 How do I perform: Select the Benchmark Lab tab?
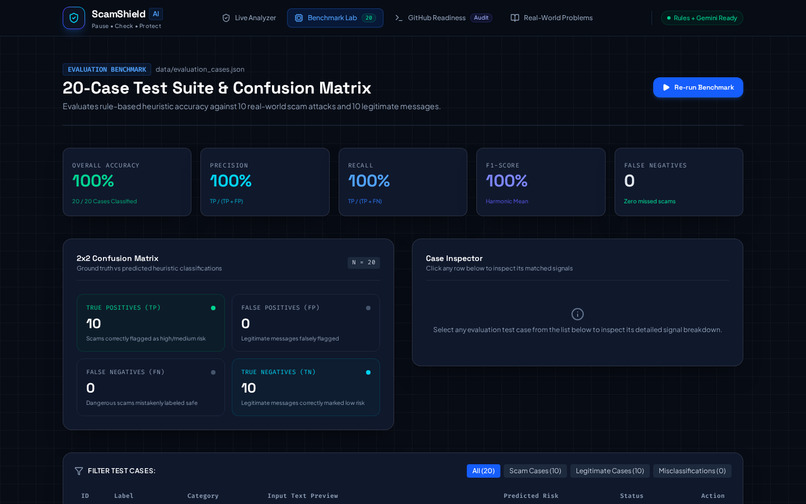click(x=335, y=18)
